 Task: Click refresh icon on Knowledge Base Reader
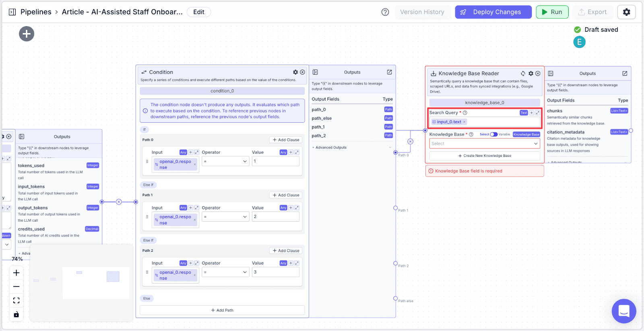point(523,73)
